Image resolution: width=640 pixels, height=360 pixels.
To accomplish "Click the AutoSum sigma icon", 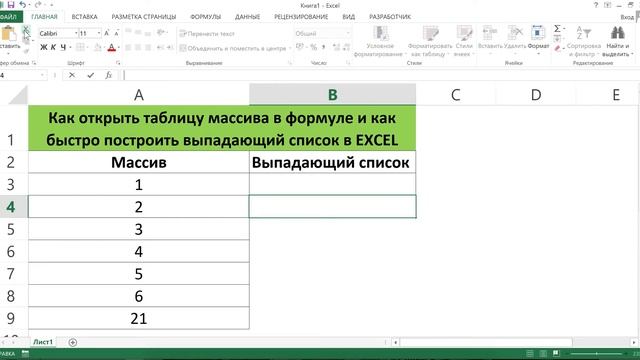I will [557, 29].
